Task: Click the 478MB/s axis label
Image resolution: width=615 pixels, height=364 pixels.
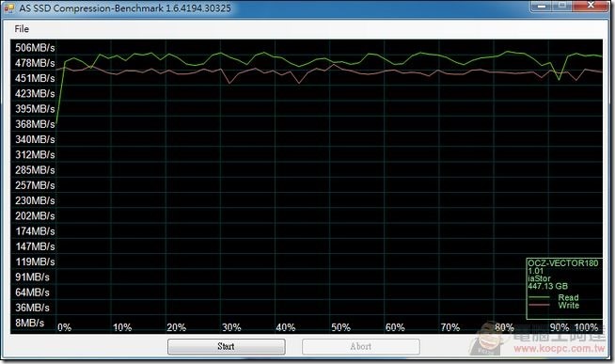Action: coord(35,63)
